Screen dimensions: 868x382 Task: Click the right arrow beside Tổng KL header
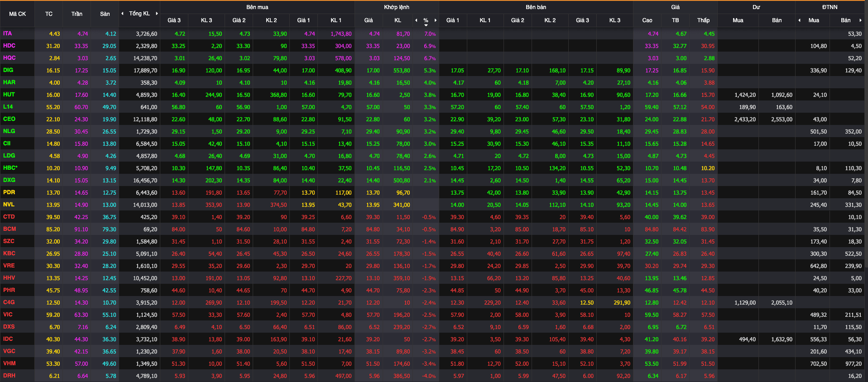[157, 14]
